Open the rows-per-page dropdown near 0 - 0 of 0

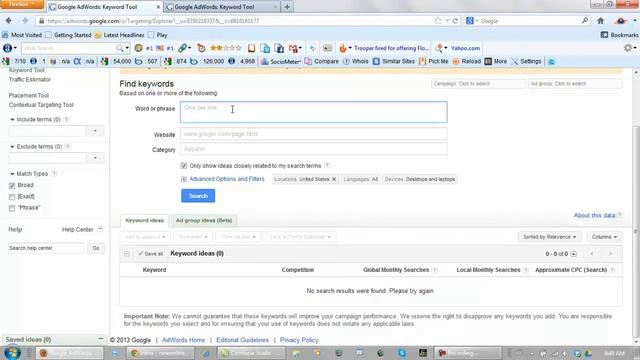point(573,254)
